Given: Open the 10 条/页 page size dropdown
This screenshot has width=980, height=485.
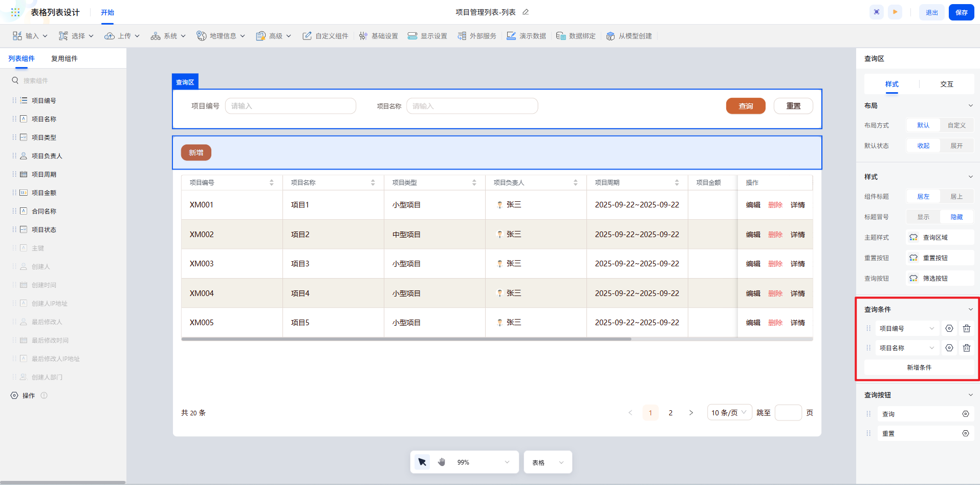Looking at the screenshot, I should coord(729,413).
